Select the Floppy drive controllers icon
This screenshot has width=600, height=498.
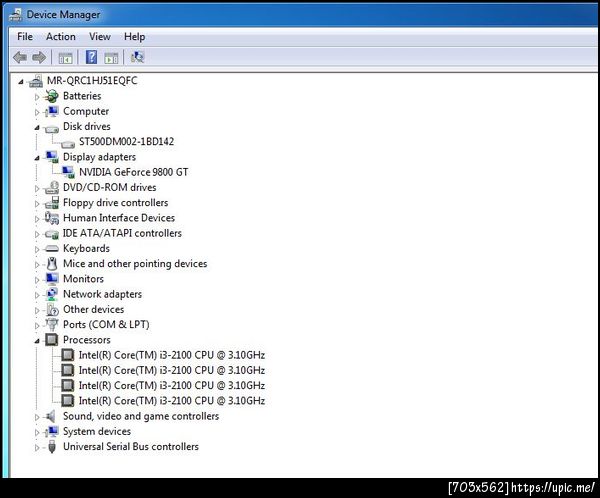click(x=52, y=203)
